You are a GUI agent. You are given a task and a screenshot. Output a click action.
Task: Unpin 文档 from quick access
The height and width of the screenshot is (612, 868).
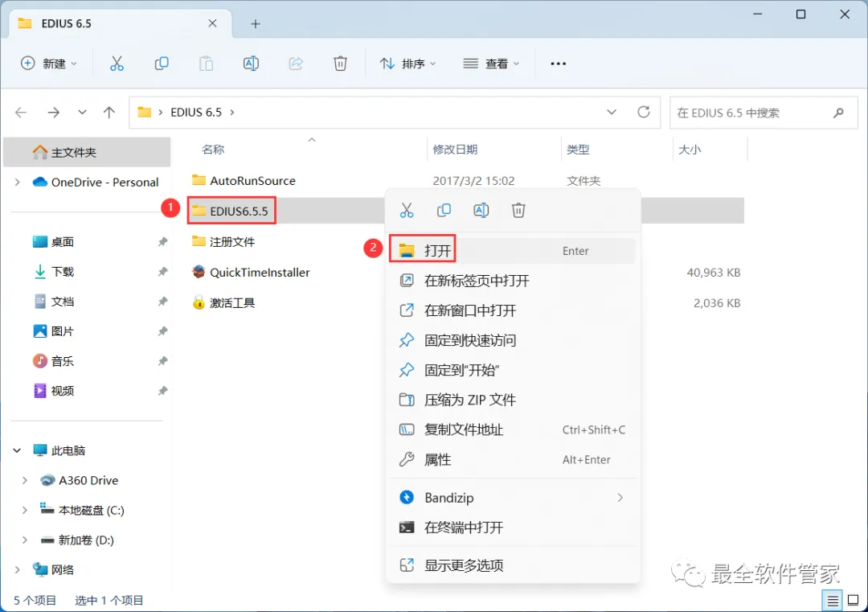162,302
